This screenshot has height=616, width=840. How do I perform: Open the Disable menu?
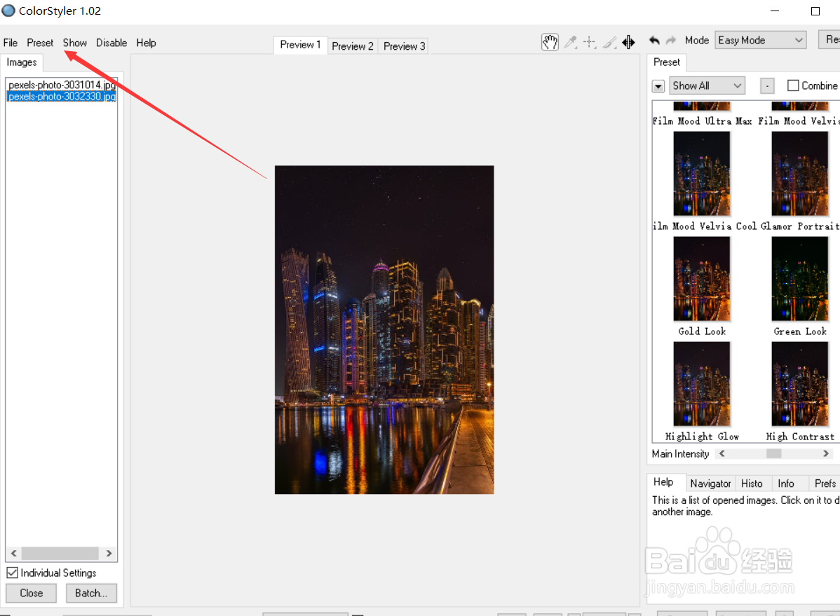pos(111,43)
